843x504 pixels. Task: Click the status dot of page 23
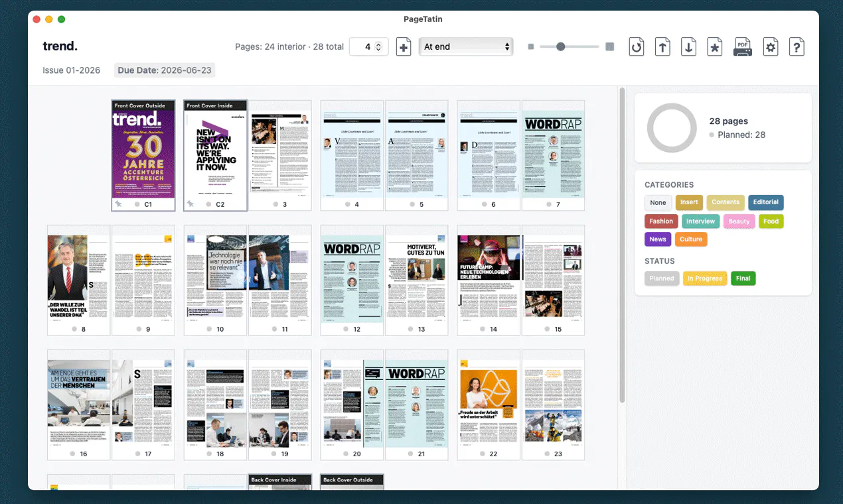[x=547, y=454]
